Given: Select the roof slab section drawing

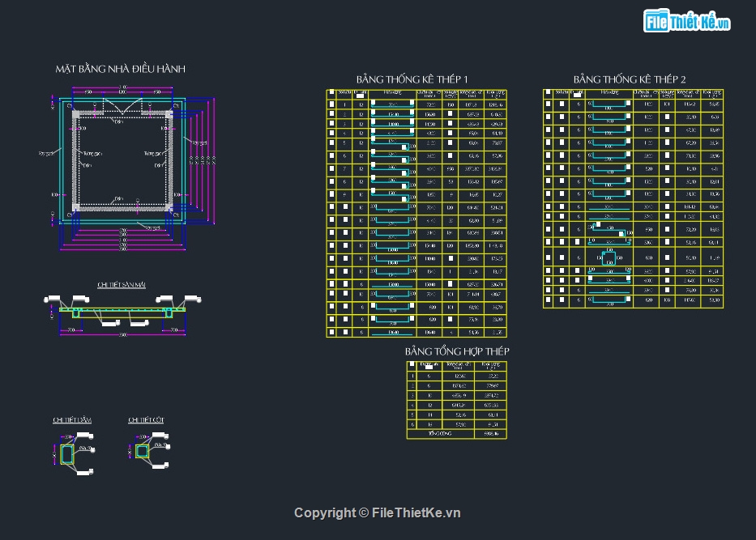Looking at the screenshot, I should pos(122,309).
